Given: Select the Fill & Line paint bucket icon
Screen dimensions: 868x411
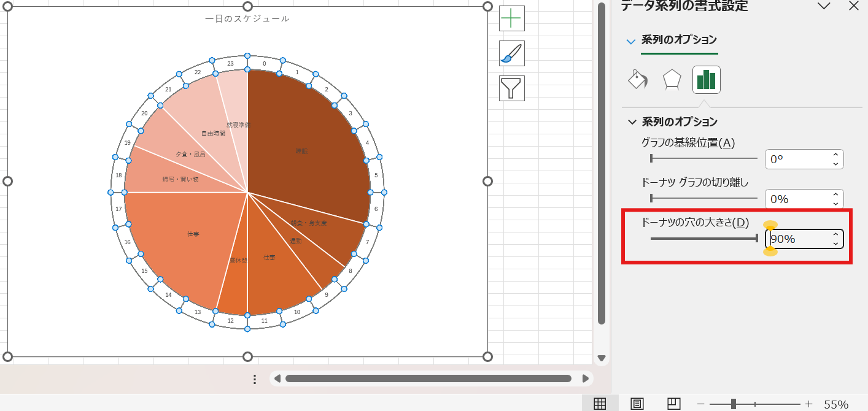Looking at the screenshot, I should (638, 80).
